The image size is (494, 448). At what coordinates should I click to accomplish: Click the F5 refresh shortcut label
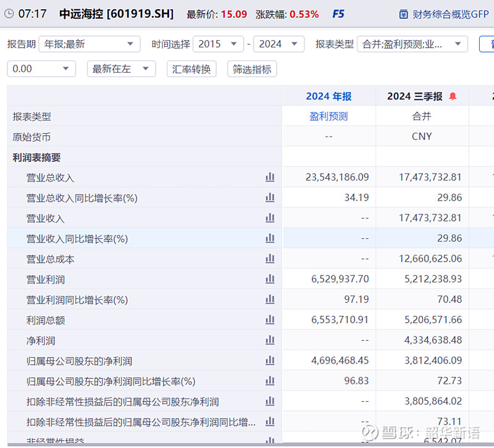pyautogui.click(x=338, y=14)
